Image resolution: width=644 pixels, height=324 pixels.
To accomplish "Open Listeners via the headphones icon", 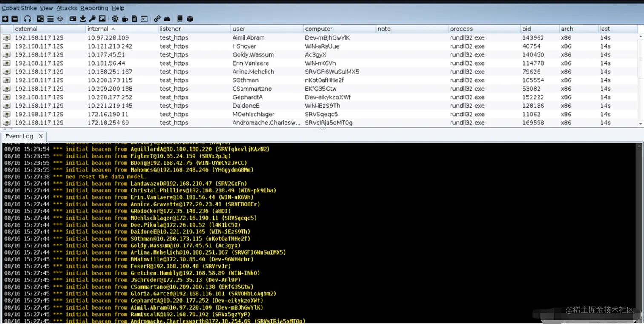I will (x=28, y=19).
